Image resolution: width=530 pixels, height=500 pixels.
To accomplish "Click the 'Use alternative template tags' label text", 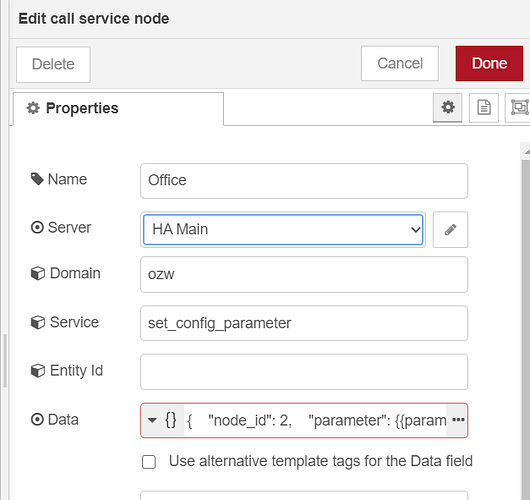I will coord(320,461).
